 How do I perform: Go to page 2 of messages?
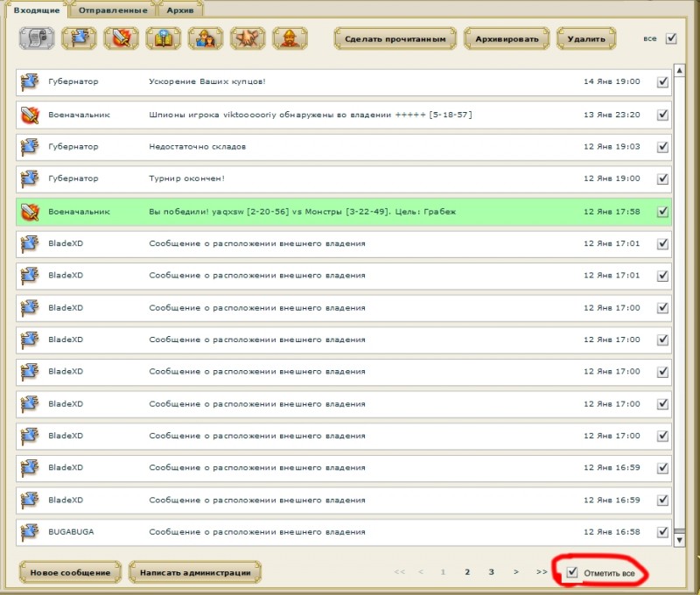(x=467, y=571)
